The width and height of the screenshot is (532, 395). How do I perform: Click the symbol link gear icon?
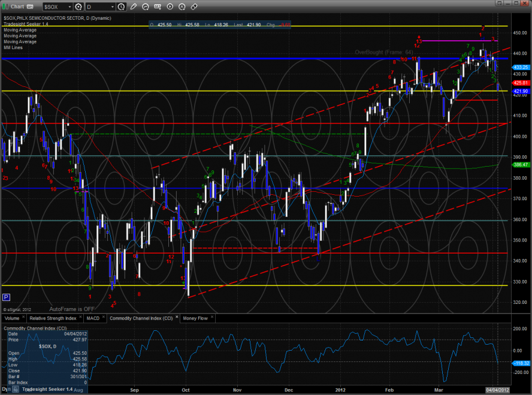point(78,7)
